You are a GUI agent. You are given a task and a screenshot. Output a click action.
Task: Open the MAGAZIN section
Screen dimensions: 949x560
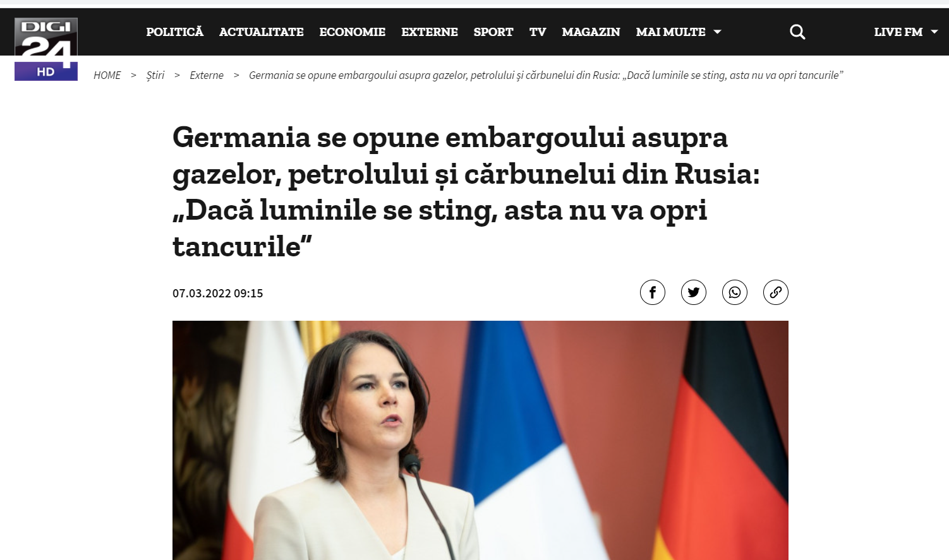591,32
